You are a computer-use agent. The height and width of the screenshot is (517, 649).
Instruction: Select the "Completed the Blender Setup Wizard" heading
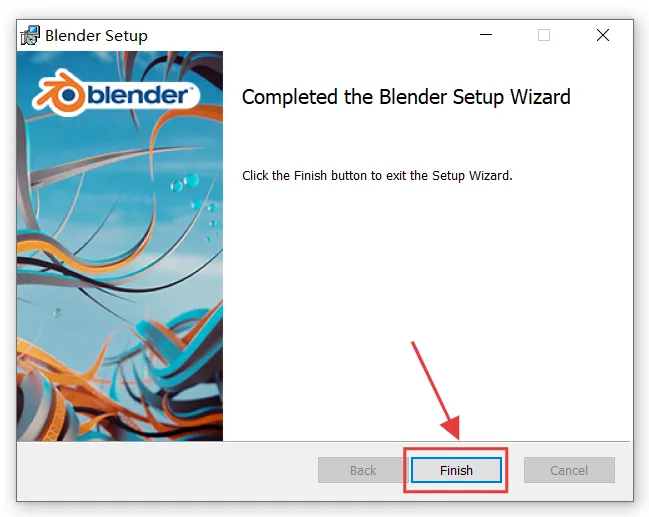[x=406, y=97]
